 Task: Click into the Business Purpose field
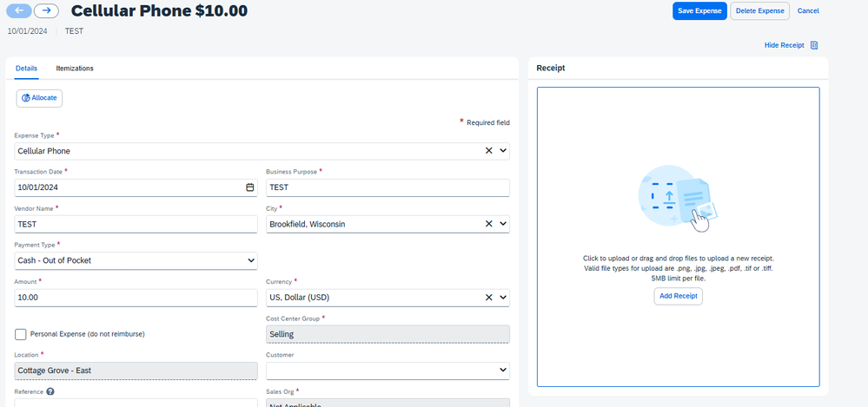coord(388,187)
